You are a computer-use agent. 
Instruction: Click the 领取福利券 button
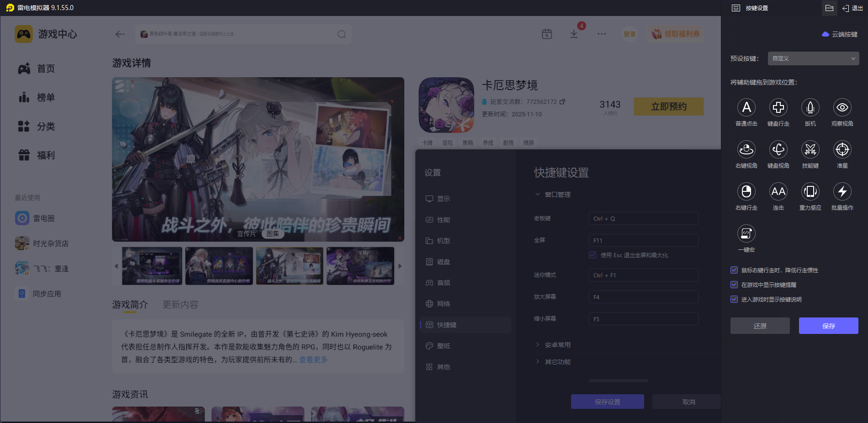click(676, 34)
